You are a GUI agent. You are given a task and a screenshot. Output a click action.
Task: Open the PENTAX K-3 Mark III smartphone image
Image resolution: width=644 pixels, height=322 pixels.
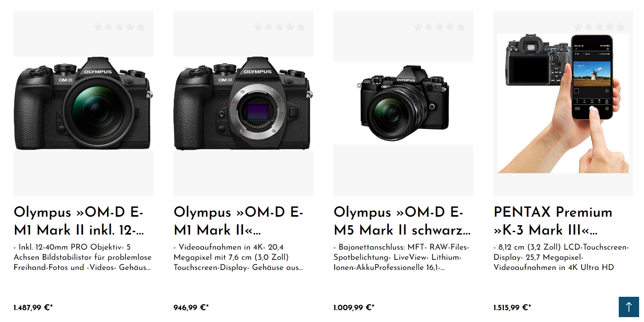pos(563,103)
